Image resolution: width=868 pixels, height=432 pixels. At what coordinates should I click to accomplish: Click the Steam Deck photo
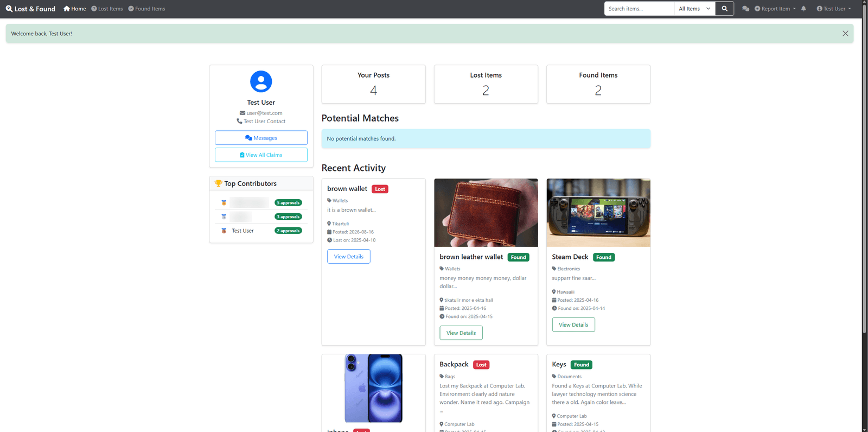click(598, 213)
